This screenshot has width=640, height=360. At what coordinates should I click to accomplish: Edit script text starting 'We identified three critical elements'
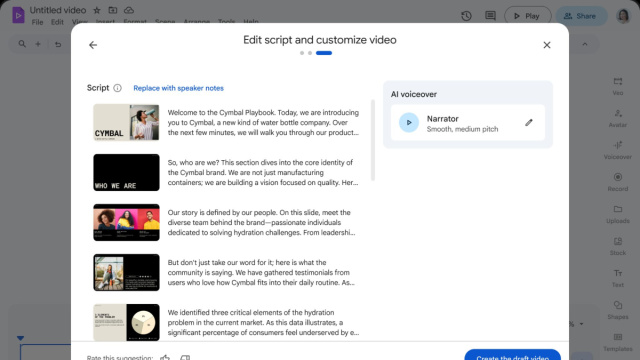[263, 322]
